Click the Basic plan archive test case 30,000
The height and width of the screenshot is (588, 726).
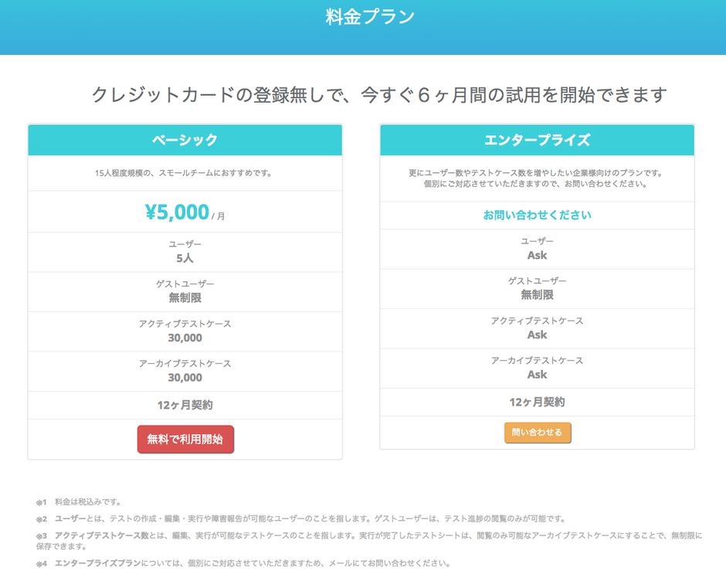tap(185, 378)
